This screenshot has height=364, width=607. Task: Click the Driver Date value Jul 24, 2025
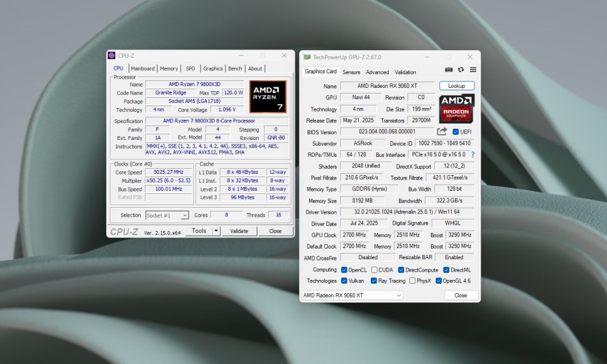tap(364, 223)
